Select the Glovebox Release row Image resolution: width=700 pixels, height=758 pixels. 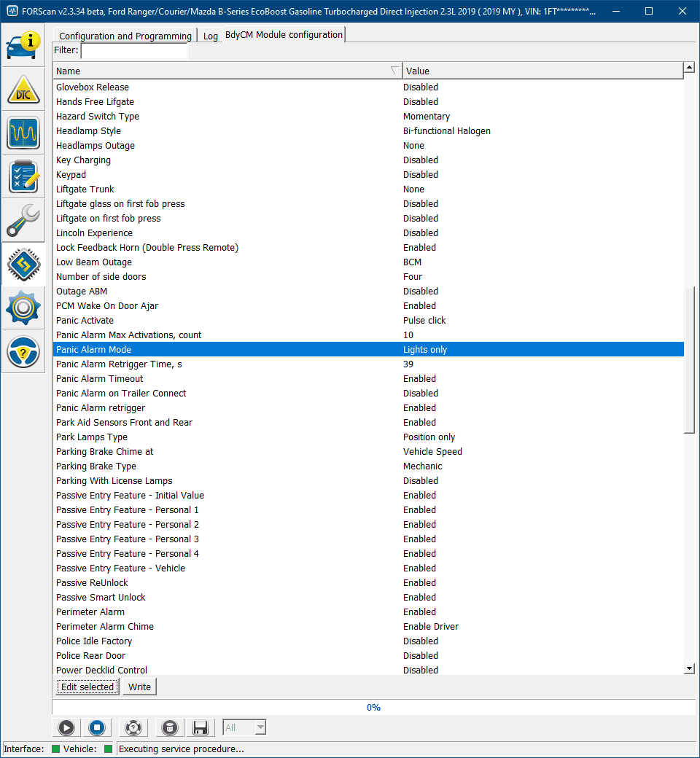368,87
